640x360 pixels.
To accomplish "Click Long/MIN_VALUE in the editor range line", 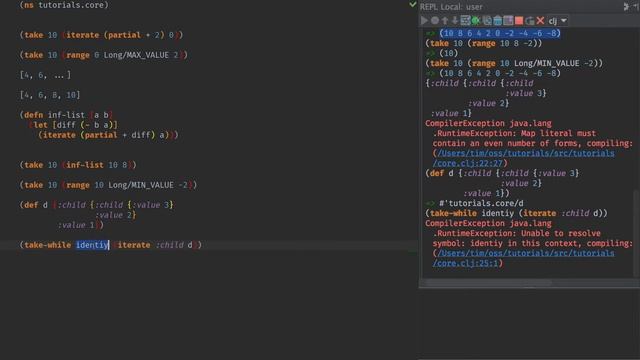I will tap(141, 185).
